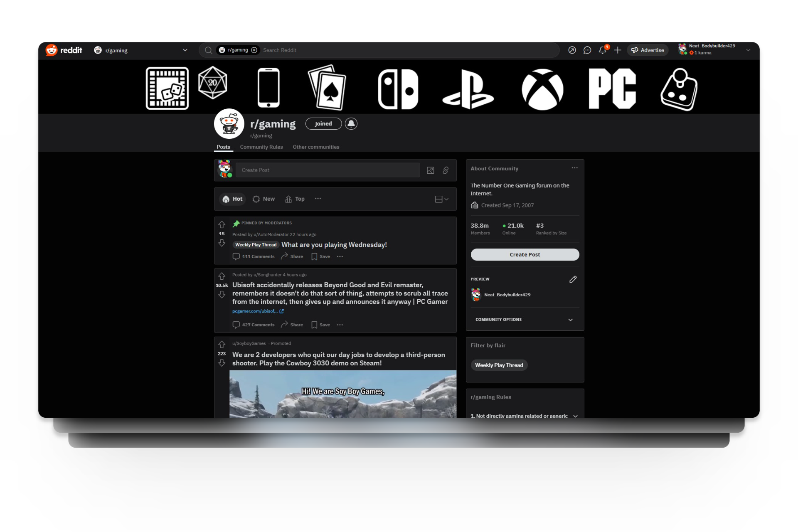Open the post layout view dropdown
This screenshot has height=532, width=798.
click(441, 199)
